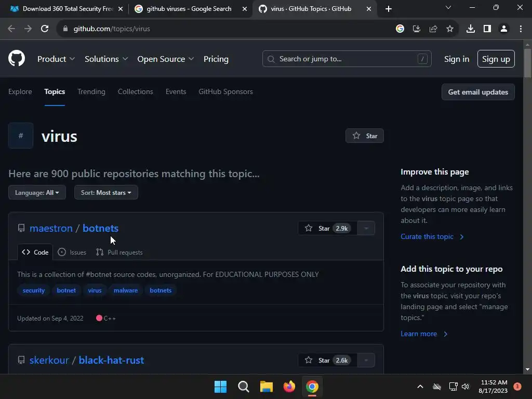Click the tab search chevron icon

(448, 7)
